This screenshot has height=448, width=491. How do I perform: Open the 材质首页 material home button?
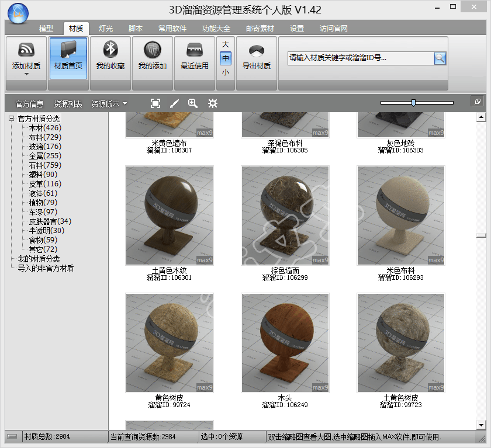68,58
